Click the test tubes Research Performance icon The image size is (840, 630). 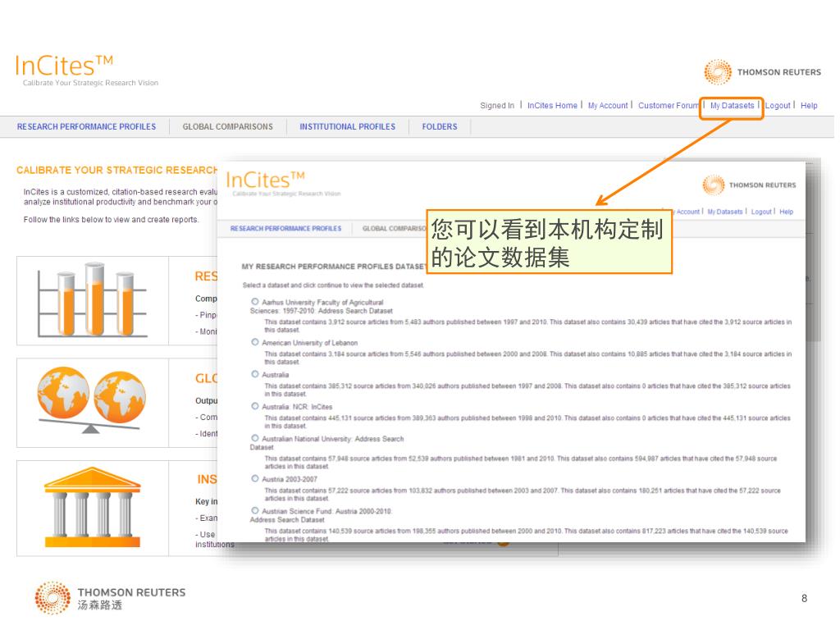93,300
